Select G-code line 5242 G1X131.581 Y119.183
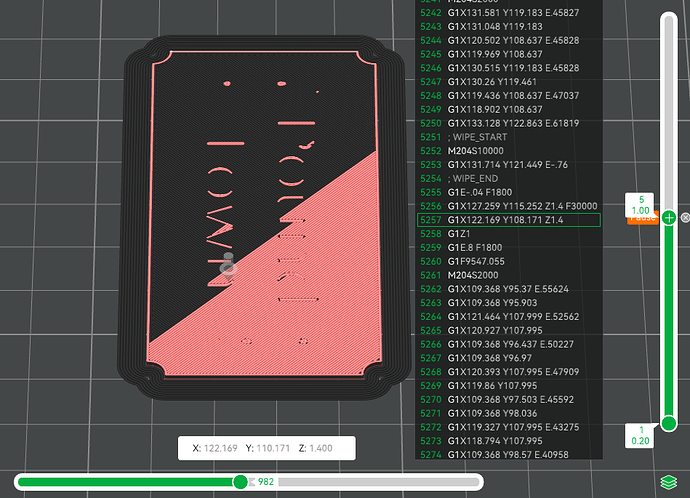 pos(509,13)
